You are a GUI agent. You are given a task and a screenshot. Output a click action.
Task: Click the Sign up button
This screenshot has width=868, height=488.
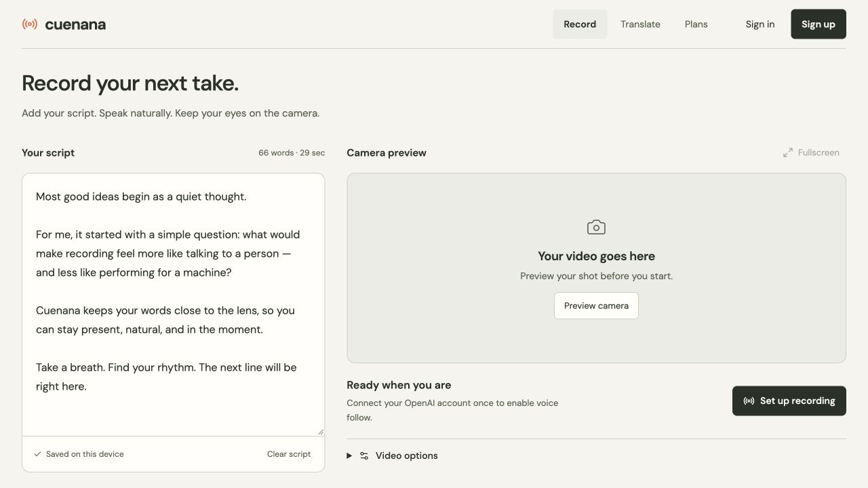818,24
